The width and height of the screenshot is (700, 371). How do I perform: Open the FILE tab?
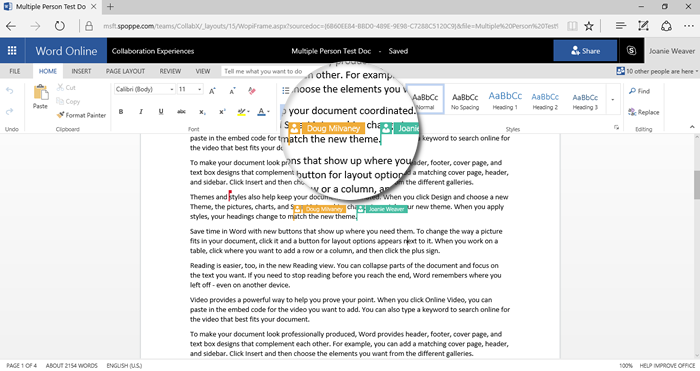pos(15,71)
